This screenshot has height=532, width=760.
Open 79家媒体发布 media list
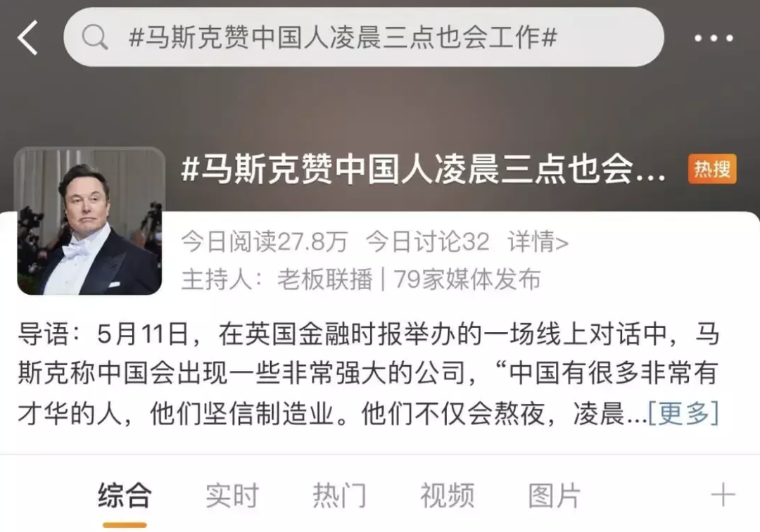point(467,279)
